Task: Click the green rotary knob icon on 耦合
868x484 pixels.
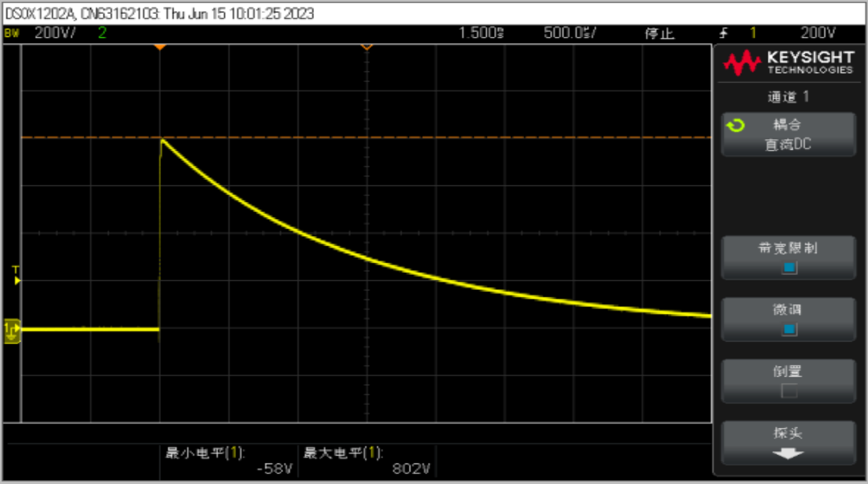Action: pos(735,125)
